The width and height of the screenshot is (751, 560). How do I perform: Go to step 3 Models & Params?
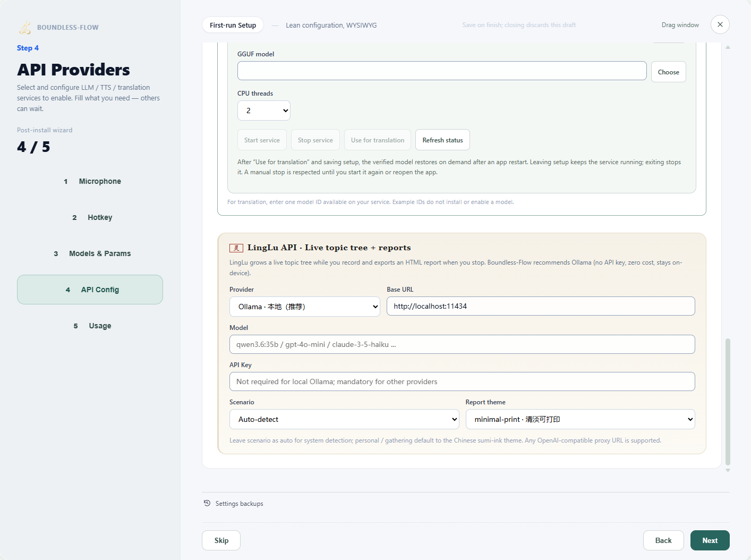(x=90, y=253)
